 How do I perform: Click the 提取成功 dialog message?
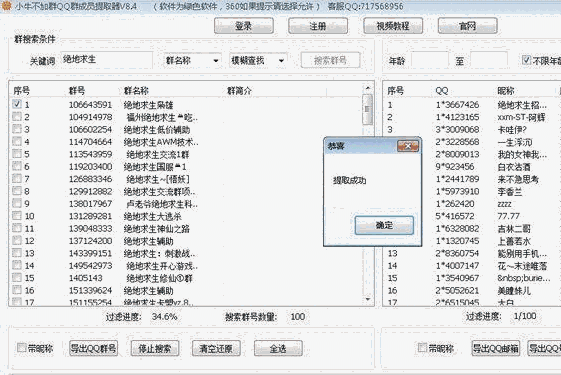pos(350,180)
